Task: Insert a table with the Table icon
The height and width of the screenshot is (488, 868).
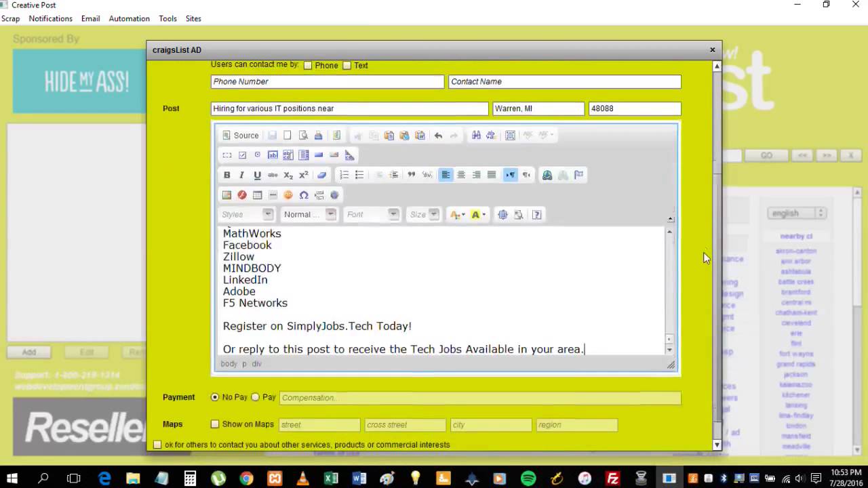Action: pos(257,195)
